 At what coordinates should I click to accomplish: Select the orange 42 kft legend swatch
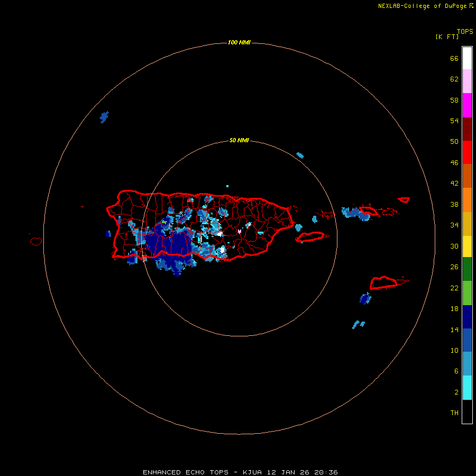pyautogui.click(x=467, y=200)
